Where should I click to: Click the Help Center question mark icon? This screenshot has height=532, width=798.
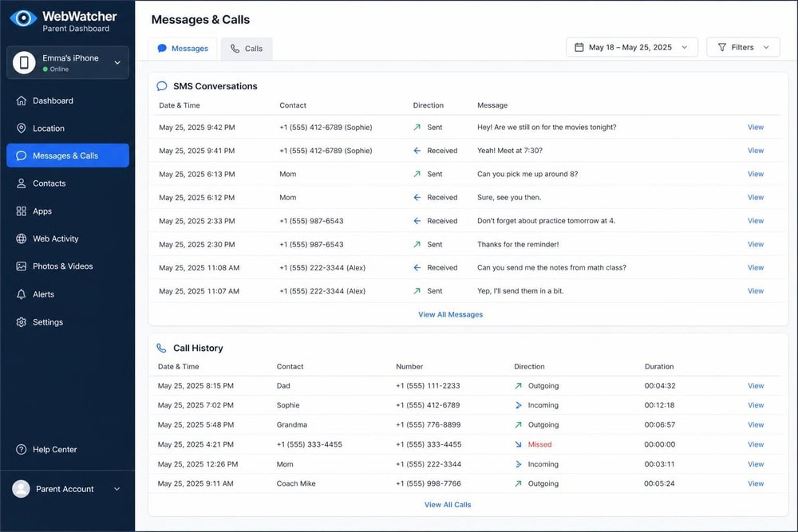[22, 449]
